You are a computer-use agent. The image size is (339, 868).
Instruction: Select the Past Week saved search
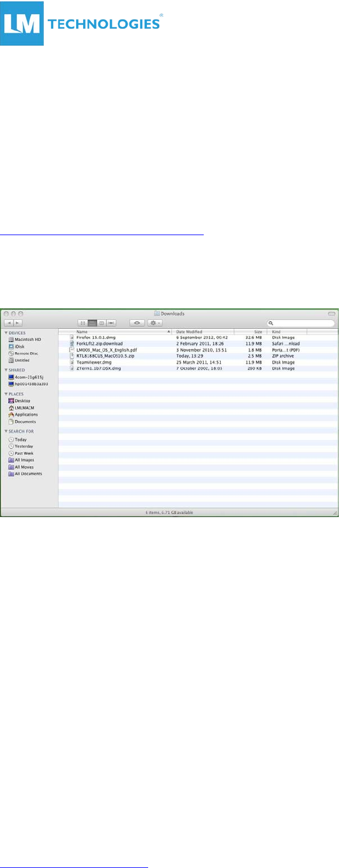[20, 453]
